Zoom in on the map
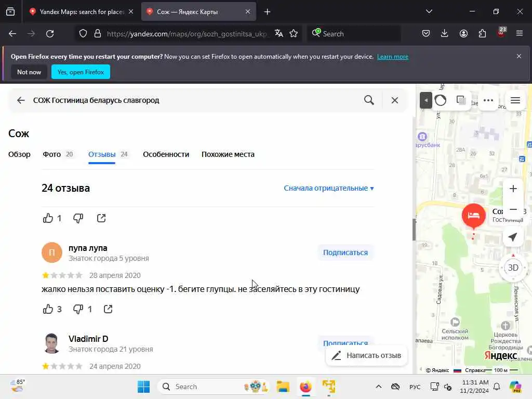The width and height of the screenshot is (532, 399). (513, 189)
